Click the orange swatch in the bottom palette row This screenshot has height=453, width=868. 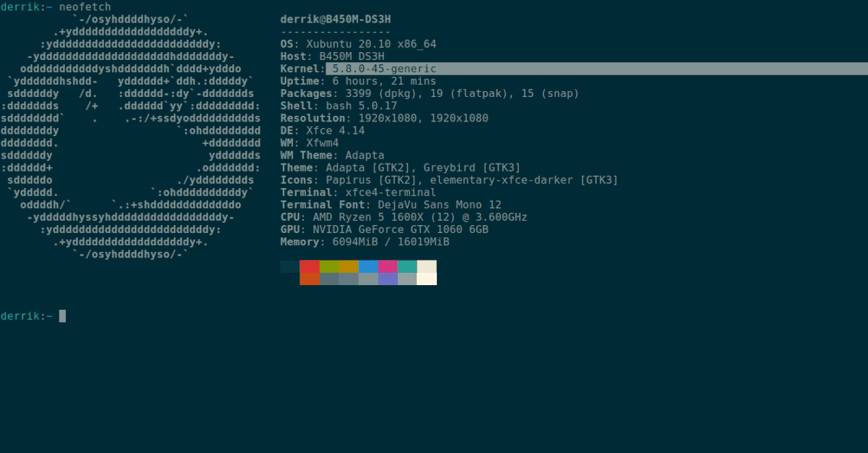pos(309,279)
